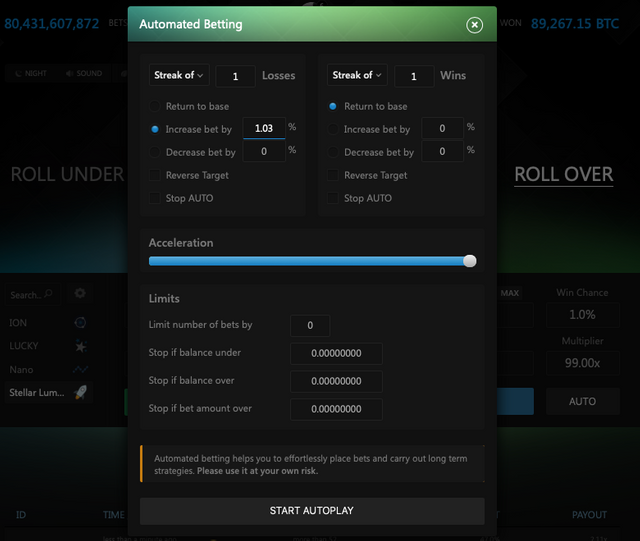Click the middle of Acceleration slider track

[x=312, y=261]
